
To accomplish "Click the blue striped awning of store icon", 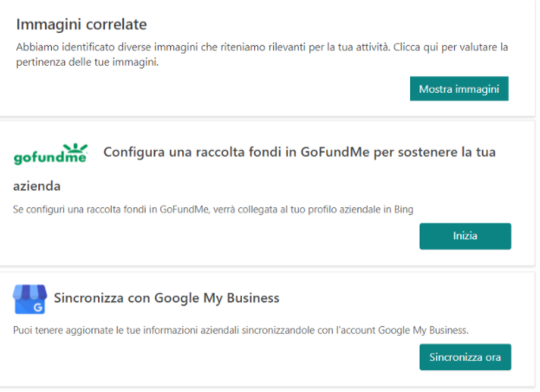I will (x=29, y=291).
